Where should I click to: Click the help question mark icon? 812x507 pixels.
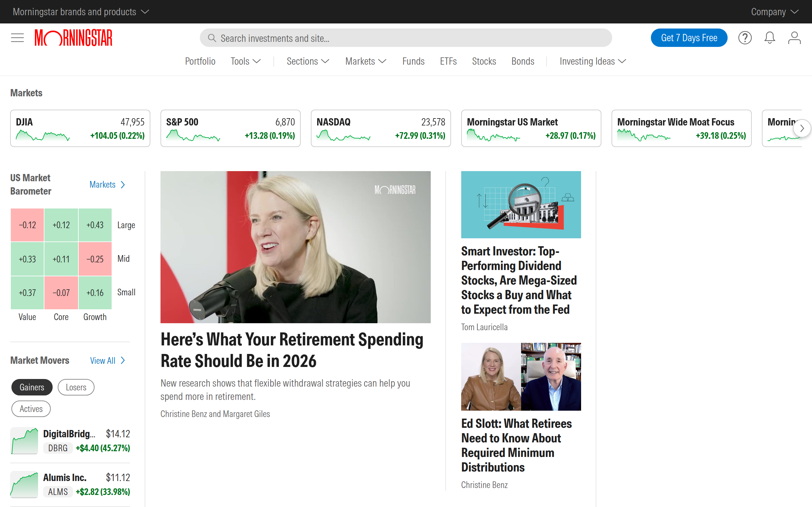(x=744, y=38)
